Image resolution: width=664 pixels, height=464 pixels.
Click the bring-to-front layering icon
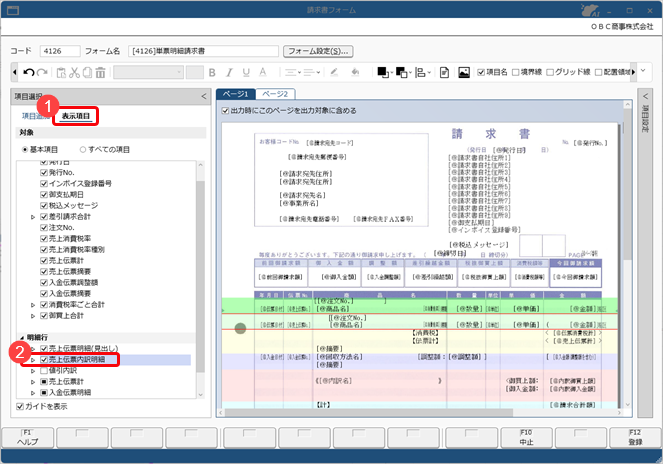pos(383,72)
